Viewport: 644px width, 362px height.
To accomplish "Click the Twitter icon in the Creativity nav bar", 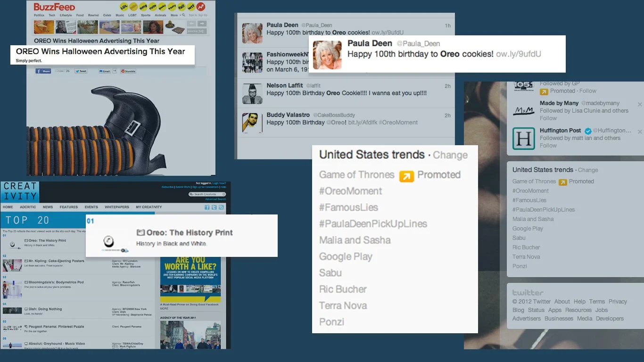I will point(214,207).
